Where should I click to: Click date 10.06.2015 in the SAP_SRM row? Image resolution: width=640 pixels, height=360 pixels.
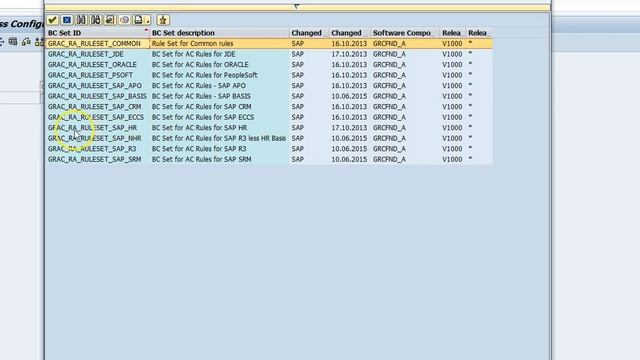point(349,159)
